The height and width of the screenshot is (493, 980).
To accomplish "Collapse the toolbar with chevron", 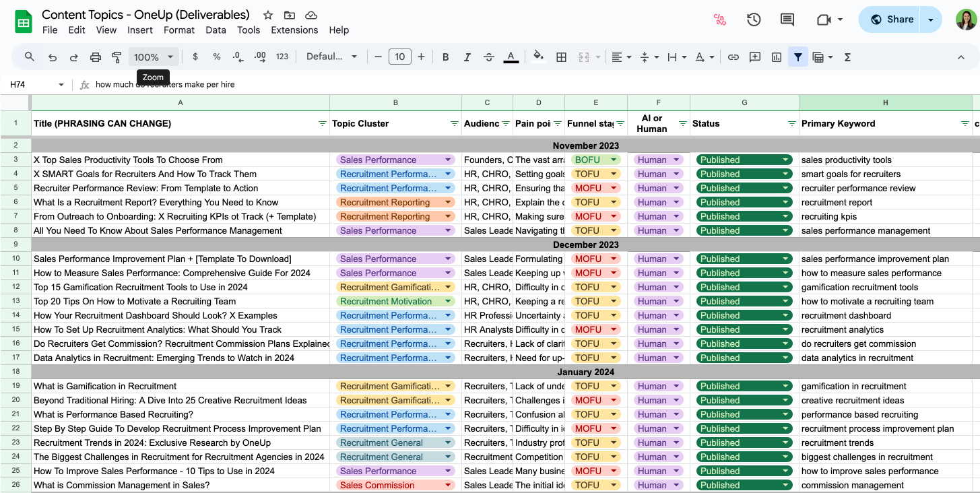I will pos(961,57).
